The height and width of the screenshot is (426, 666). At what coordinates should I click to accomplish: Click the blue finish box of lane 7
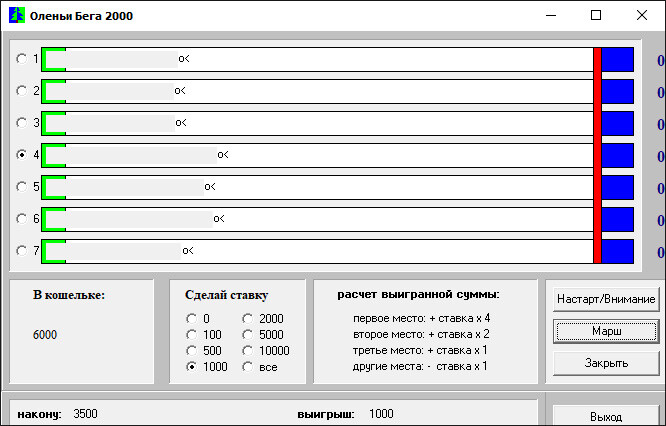[x=618, y=251]
